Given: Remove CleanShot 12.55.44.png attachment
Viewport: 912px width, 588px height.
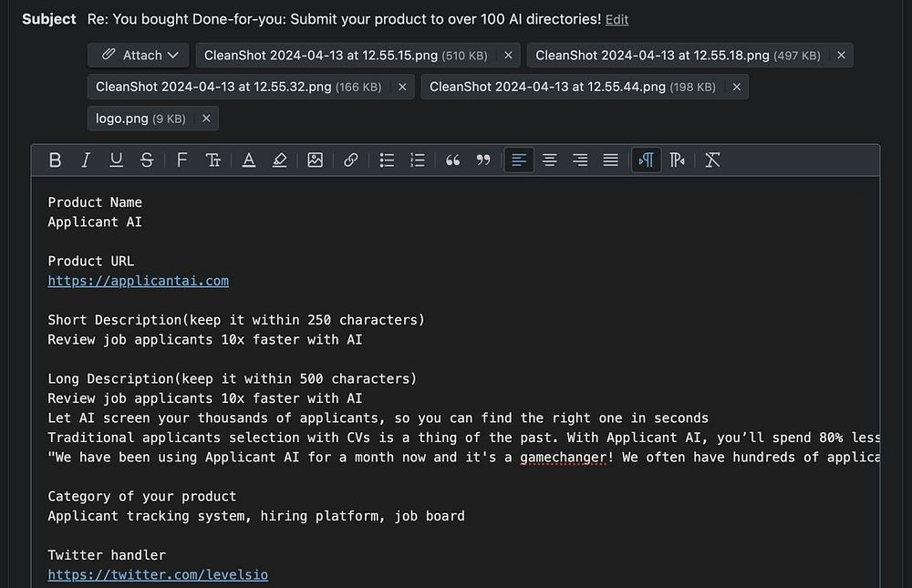Looking at the screenshot, I should click(736, 87).
